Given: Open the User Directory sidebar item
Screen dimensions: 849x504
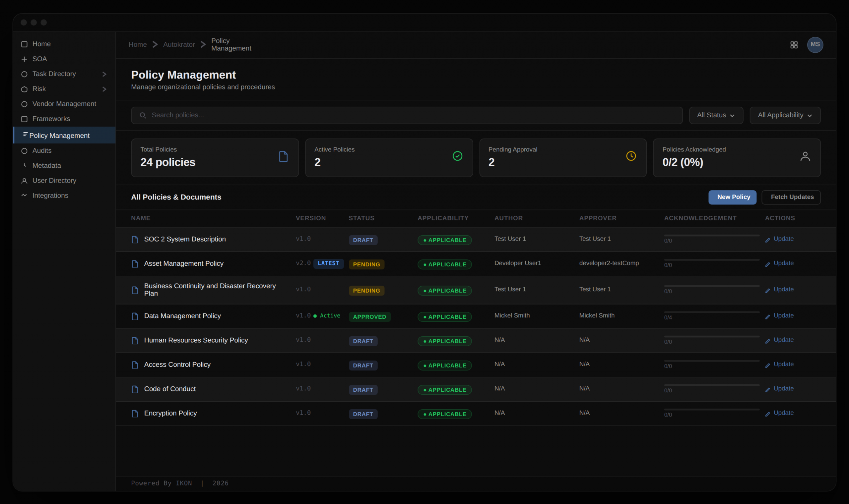Looking at the screenshot, I should (x=54, y=181).
